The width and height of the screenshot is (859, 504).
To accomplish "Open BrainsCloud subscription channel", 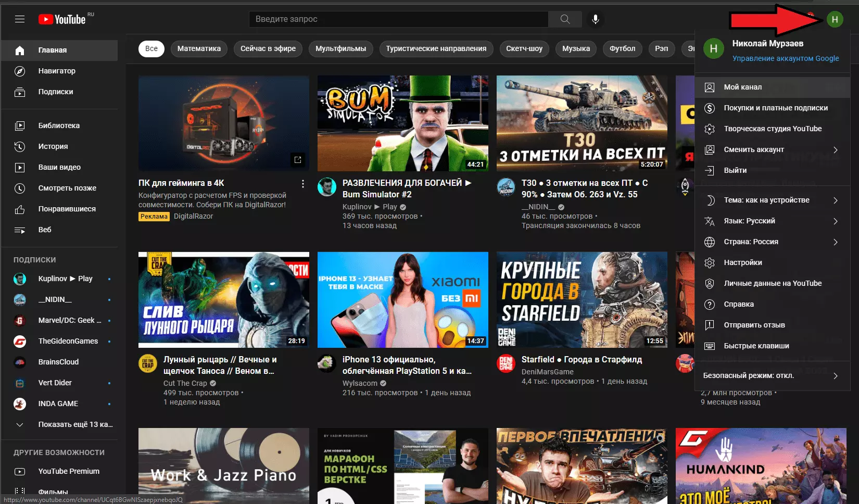I will (x=59, y=362).
